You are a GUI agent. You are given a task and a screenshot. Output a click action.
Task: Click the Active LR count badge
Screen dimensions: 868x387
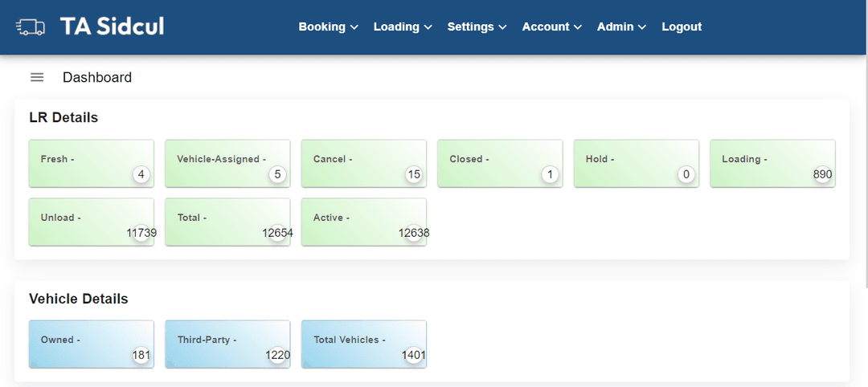pyautogui.click(x=415, y=234)
